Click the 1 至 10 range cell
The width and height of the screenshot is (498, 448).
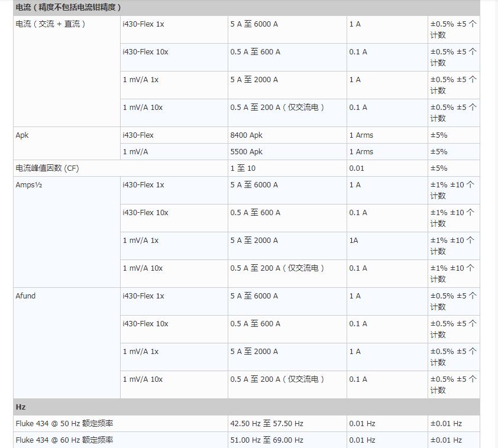tap(243, 168)
